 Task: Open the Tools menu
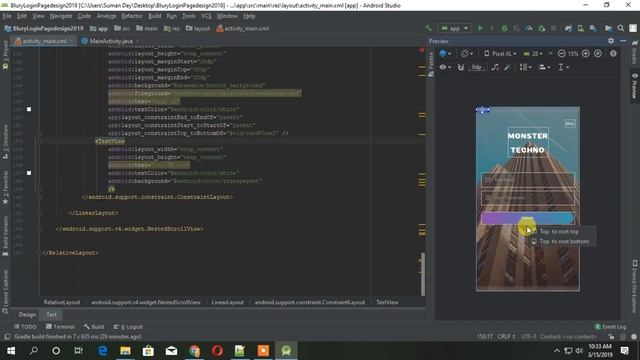point(189,16)
